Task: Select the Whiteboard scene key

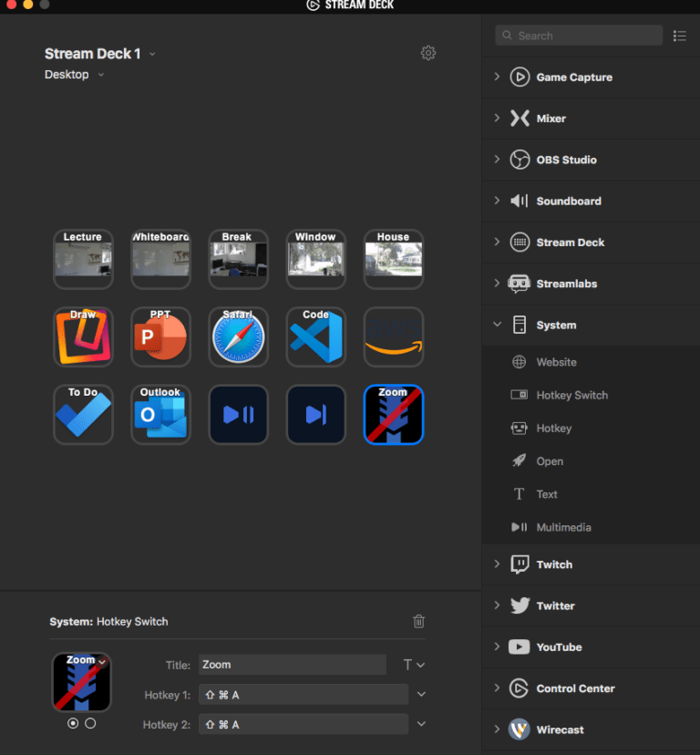Action: pos(160,259)
